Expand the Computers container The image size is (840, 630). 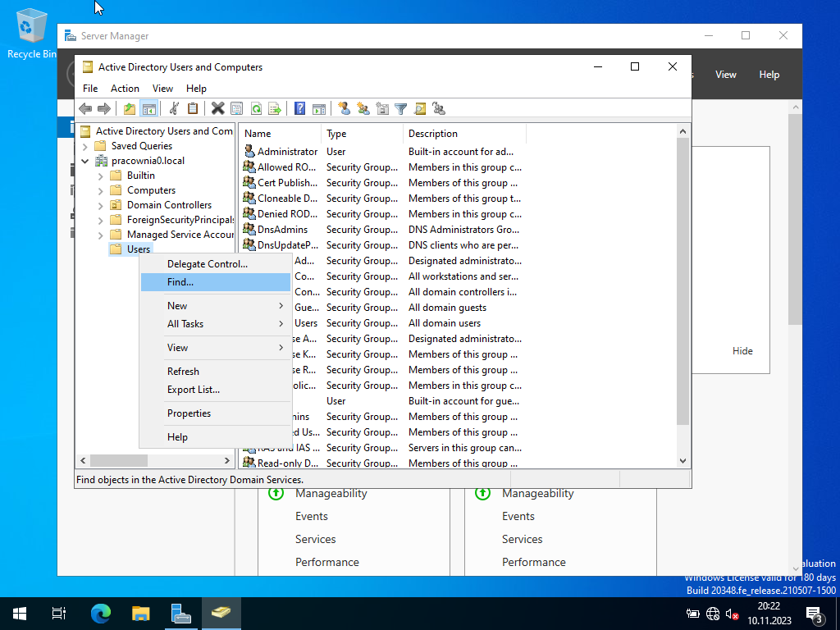click(101, 190)
